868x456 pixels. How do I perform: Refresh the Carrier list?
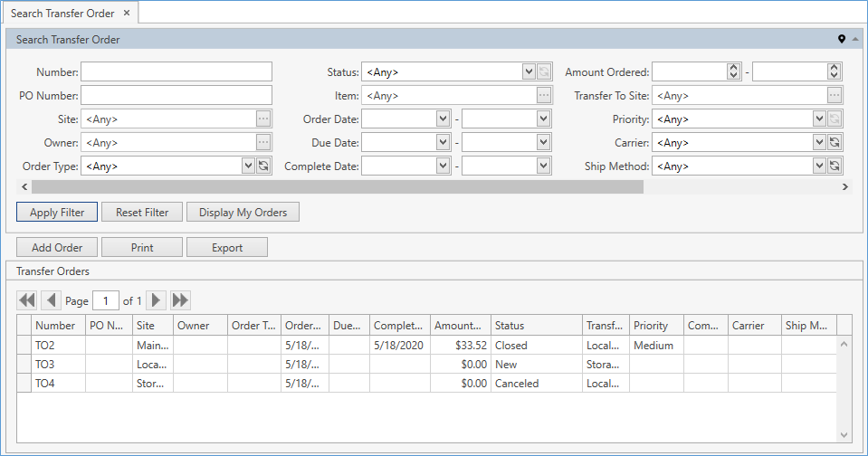pyautogui.click(x=835, y=142)
